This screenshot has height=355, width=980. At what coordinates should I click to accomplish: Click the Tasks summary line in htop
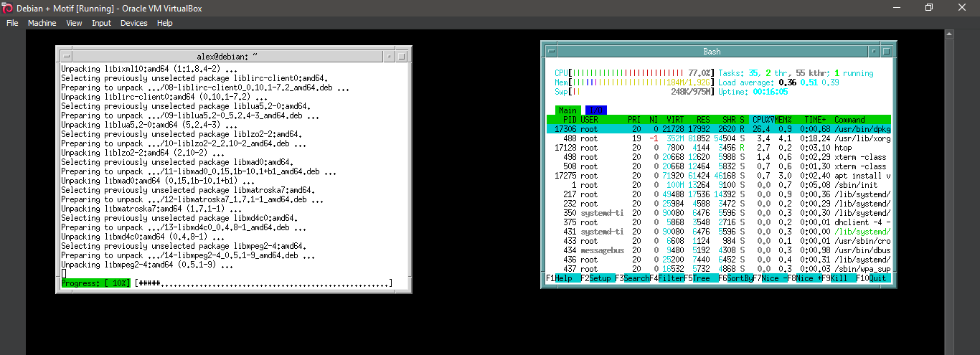[796, 73]
